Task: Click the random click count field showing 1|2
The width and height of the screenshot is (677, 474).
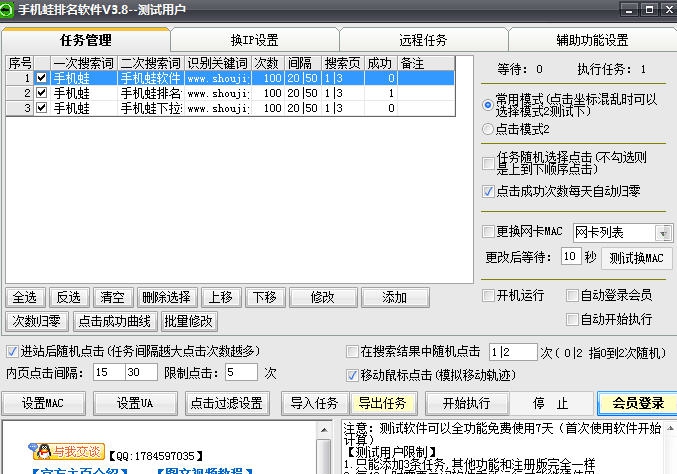Action: click(x=513, y=352)
